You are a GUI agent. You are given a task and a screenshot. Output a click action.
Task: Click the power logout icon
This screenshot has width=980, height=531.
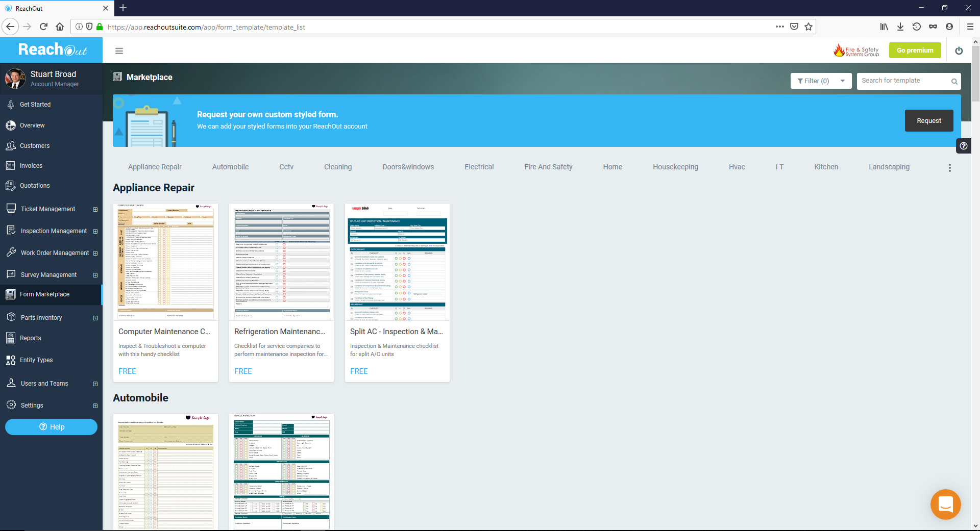959,50
